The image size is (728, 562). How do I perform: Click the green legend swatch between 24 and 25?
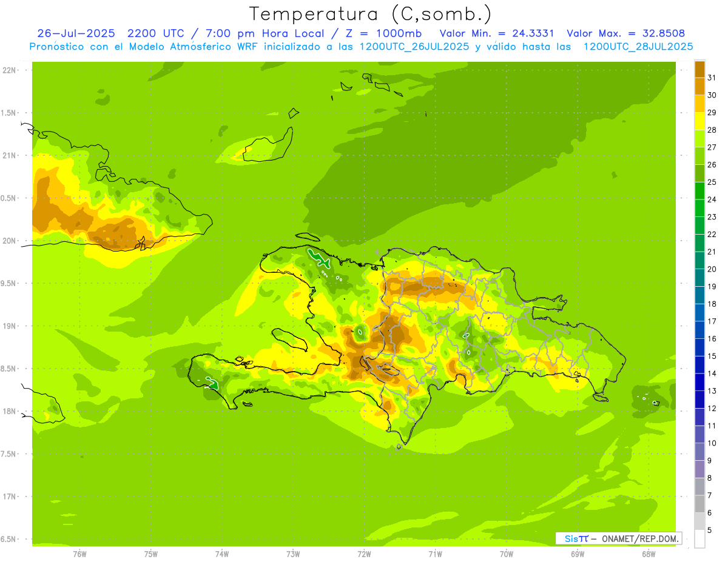click(x=699, y=190)
